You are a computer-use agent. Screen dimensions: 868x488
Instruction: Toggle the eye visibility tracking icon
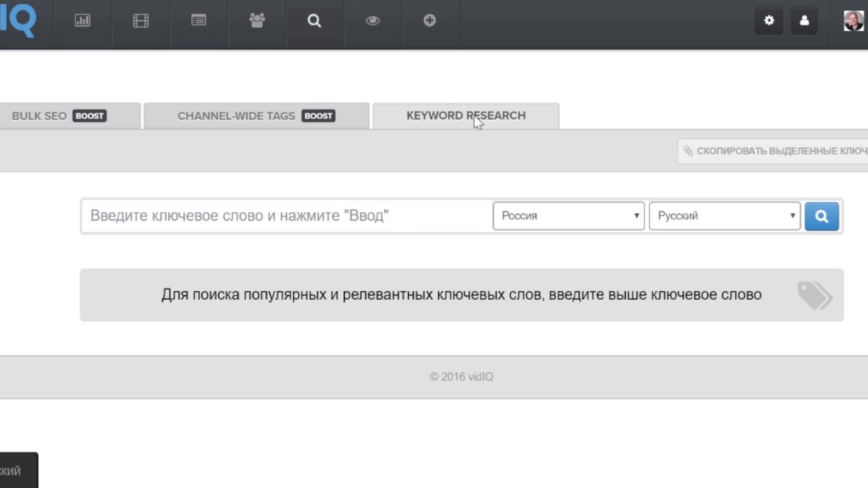(373, 20)
